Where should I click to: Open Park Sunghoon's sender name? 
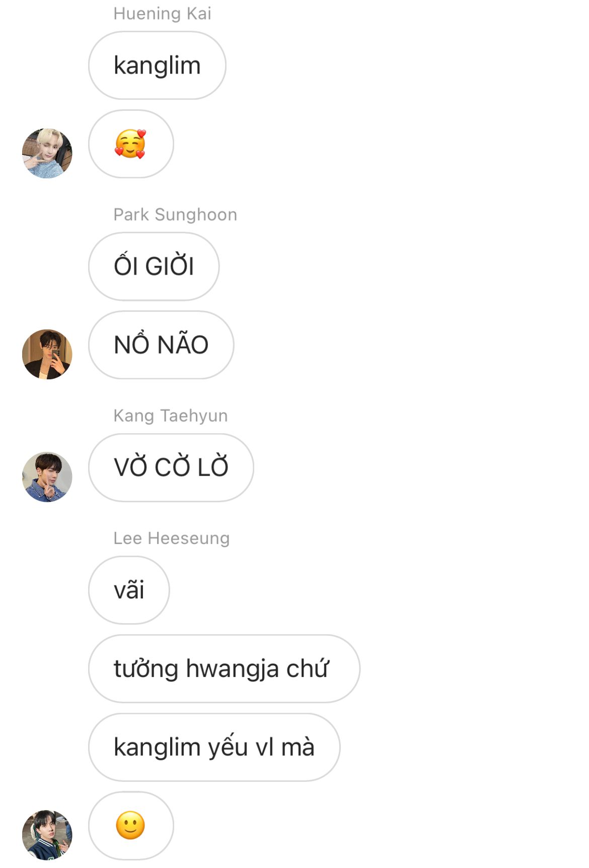click(175, 215)
